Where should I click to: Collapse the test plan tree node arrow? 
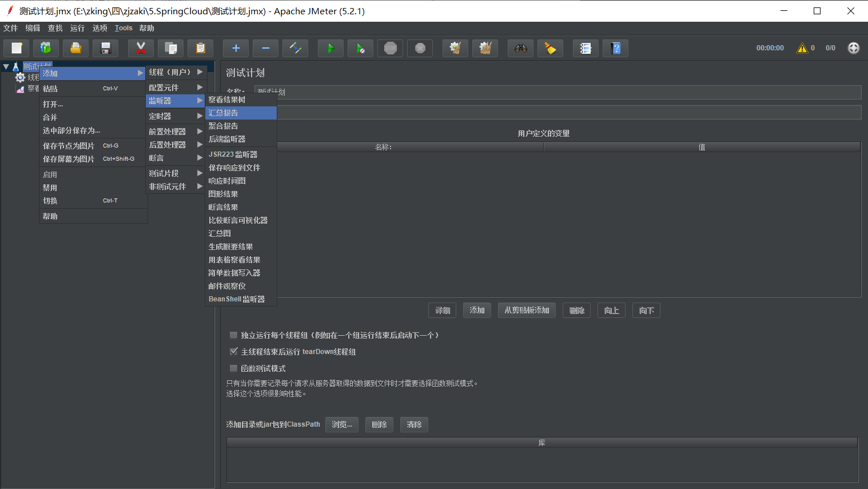6,67
